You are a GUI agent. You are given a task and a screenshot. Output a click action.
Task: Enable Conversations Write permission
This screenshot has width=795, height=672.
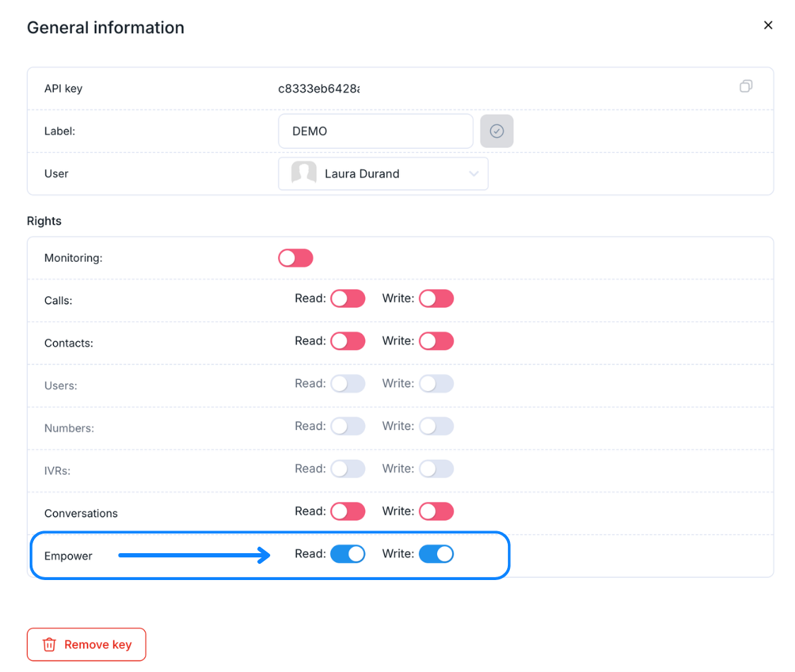(436, 511)
